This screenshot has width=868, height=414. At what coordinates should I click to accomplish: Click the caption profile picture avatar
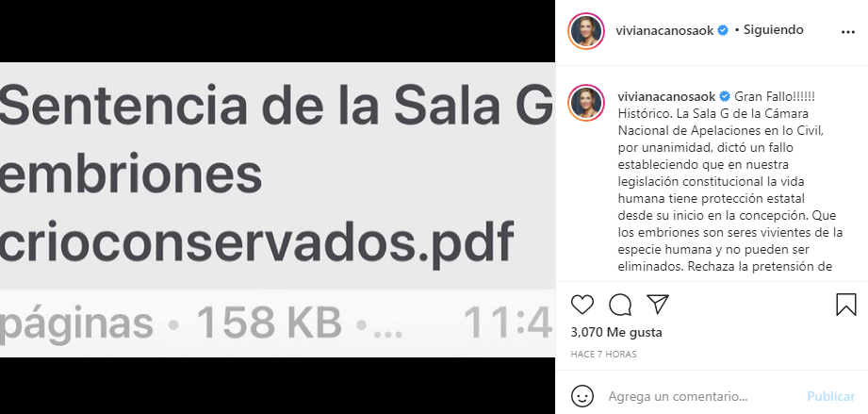(585, 103)
